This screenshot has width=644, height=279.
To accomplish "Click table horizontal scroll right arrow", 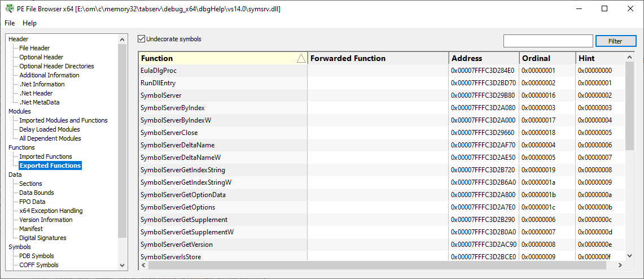I will [x=621, y=265].
